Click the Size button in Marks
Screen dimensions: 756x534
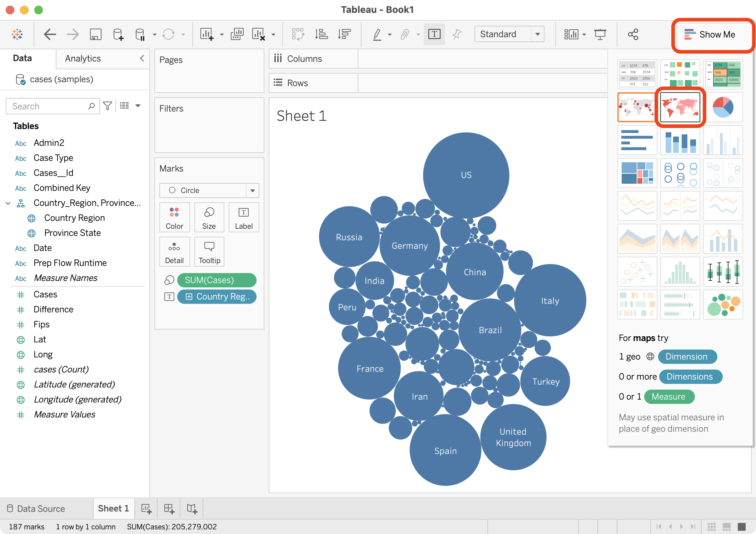coord(209,218)
